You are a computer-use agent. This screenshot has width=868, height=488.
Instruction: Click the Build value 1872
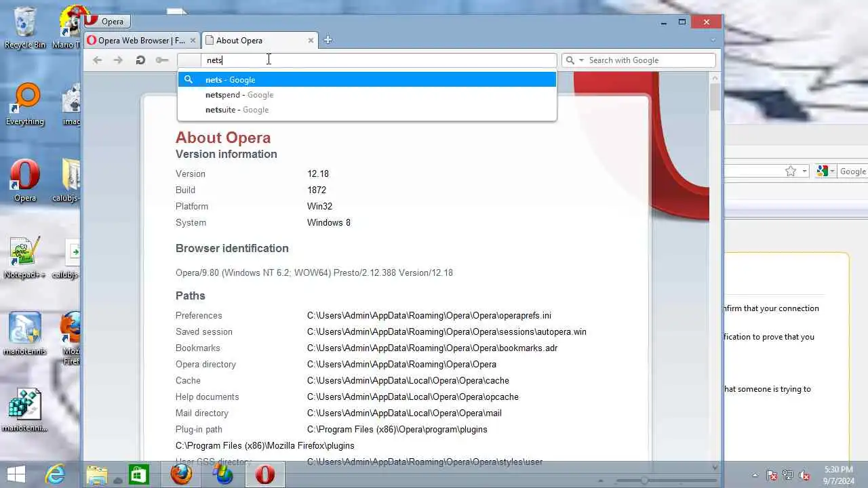coord(317,190)
